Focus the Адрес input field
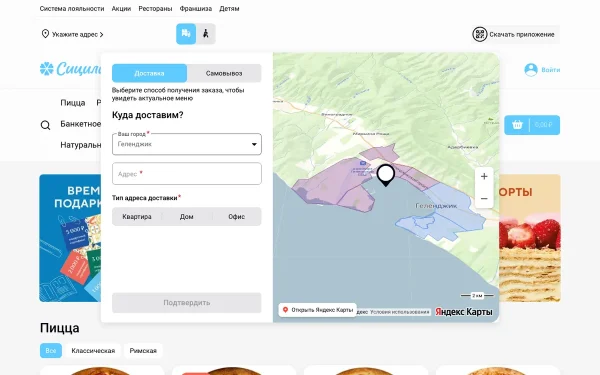This screenshot has height=375, width=600. (x=187, y=174)
